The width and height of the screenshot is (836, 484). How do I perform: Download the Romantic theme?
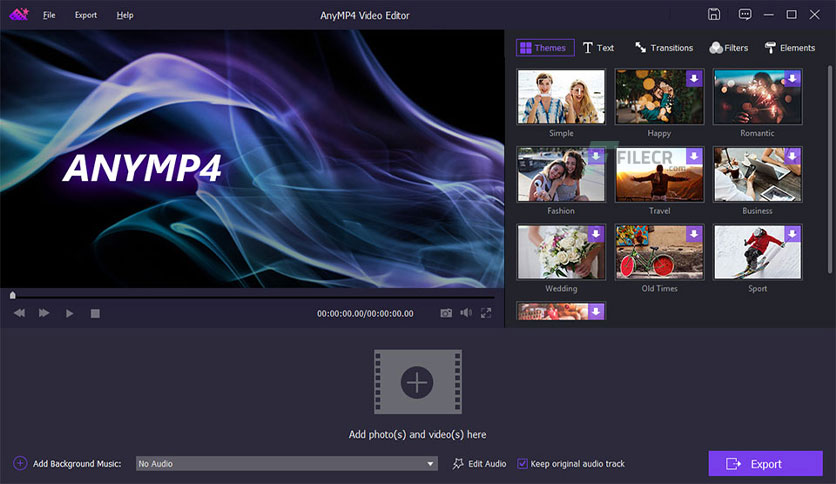[x=792, y=78]
